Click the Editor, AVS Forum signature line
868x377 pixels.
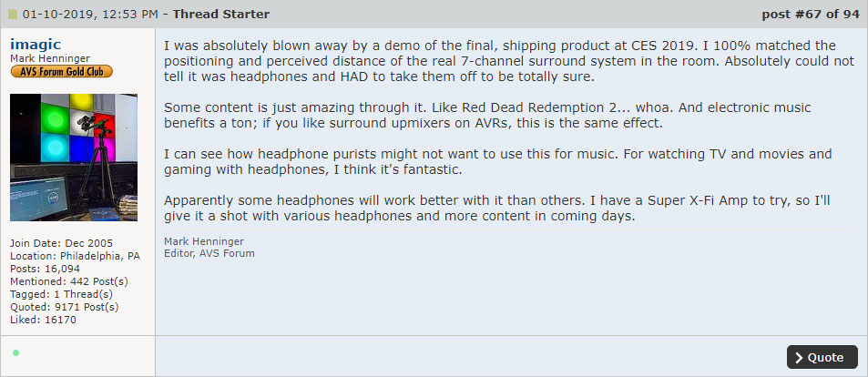pyautogui.click(x=209, y=253)
